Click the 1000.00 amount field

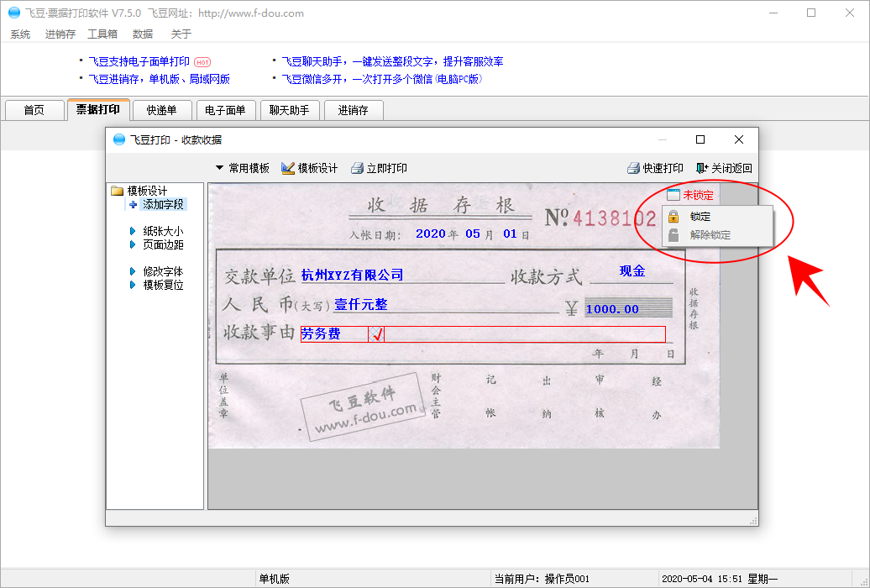tap(612, 309)
